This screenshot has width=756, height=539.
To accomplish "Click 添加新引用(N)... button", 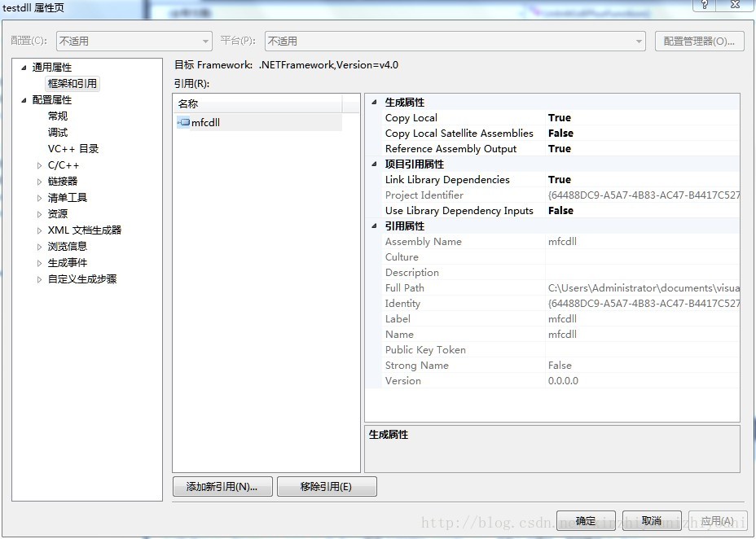I will 222,487.
